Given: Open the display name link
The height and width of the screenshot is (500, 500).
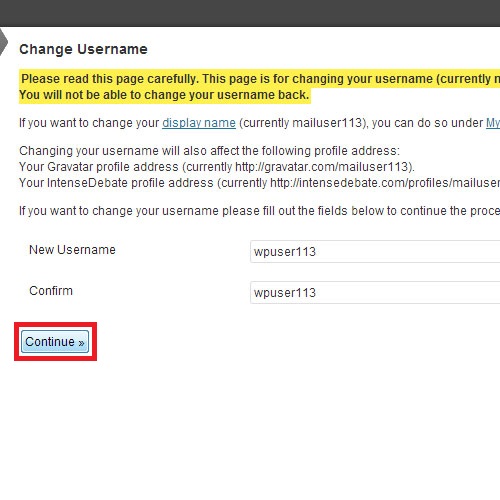Looking at the screenshot, I should click(199, 123).
